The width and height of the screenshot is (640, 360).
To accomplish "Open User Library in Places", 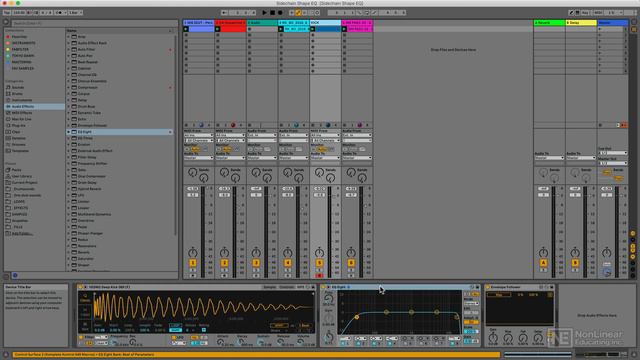I will 22,176.
